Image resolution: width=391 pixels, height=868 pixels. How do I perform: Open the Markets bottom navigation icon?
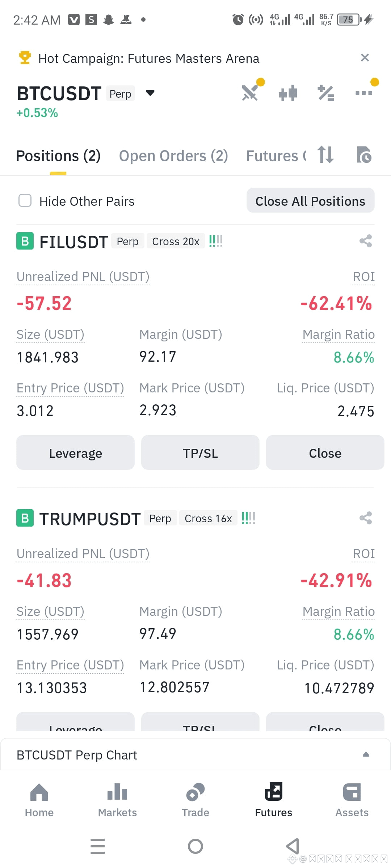117,800
